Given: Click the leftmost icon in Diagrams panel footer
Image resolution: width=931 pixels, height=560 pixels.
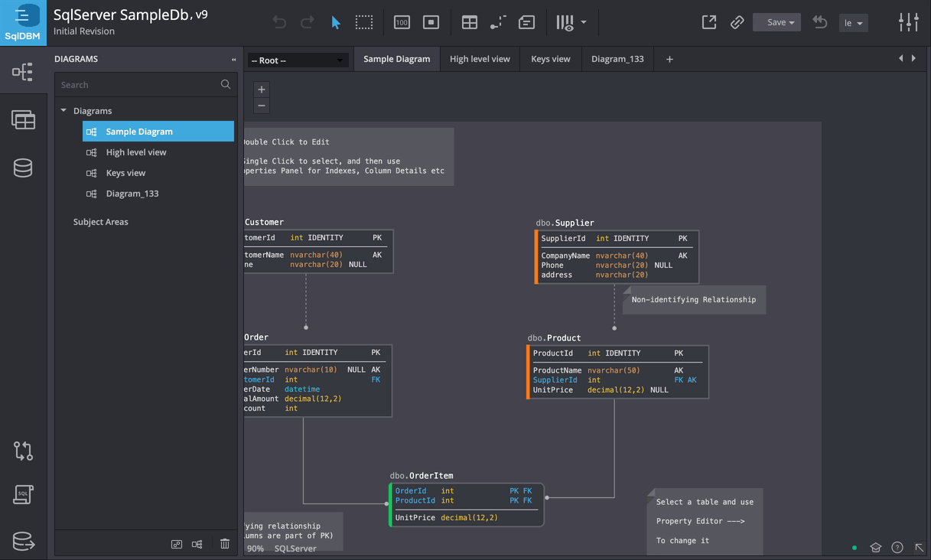Looking at the screenshot, I should [177, 544].
